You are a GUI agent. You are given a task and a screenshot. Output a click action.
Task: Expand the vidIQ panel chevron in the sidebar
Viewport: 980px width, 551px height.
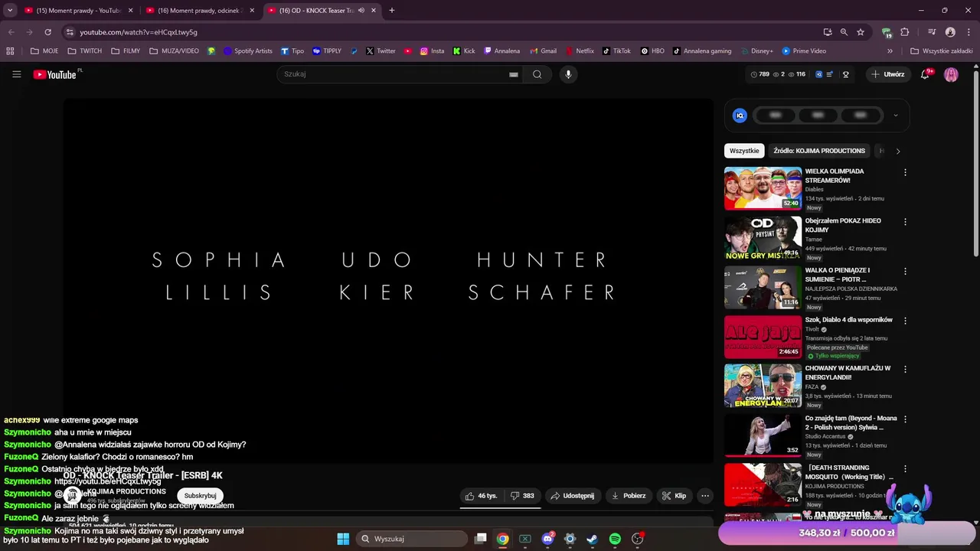point(895,116)
